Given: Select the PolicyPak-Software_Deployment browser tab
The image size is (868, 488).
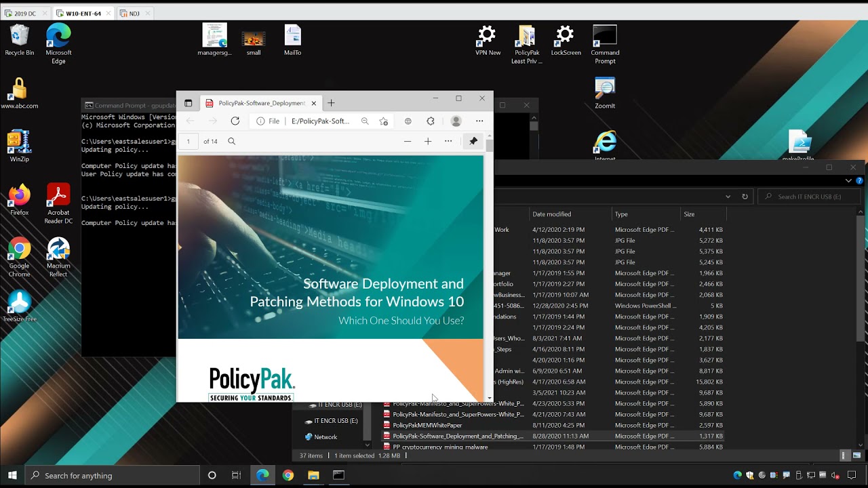Looking at the screenshot, I should click(261, 103).
